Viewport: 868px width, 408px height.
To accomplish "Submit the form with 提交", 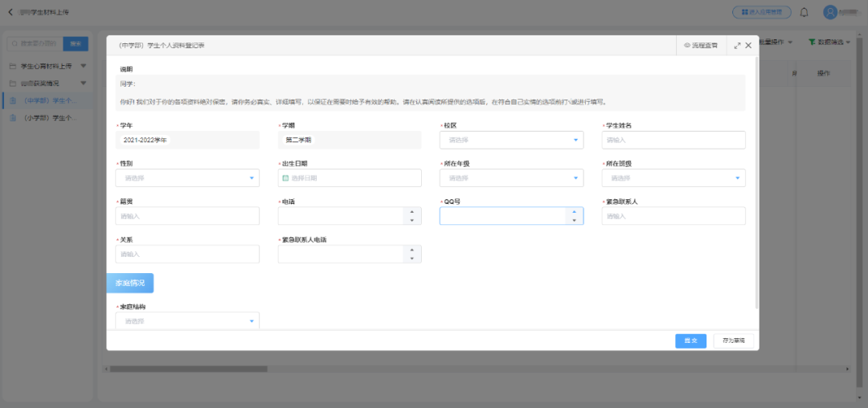I will [691, 341].
